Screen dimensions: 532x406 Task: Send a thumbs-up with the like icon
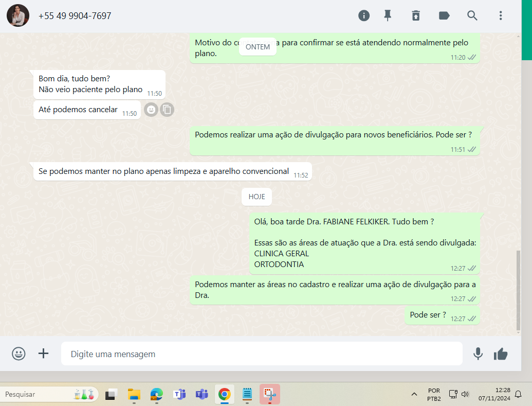(x=501, y=354)
